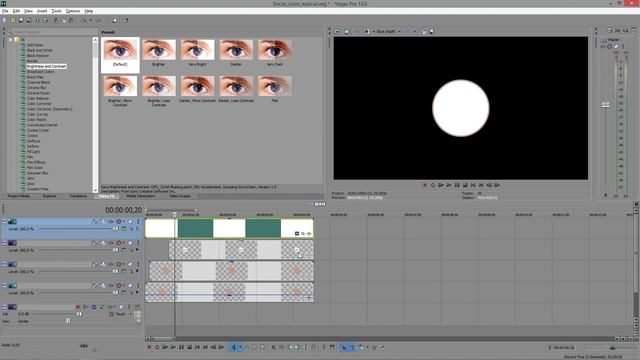Toggle bypass motion blur on the third video track
This screenshot has width=640, height=360.
(95, 264)
